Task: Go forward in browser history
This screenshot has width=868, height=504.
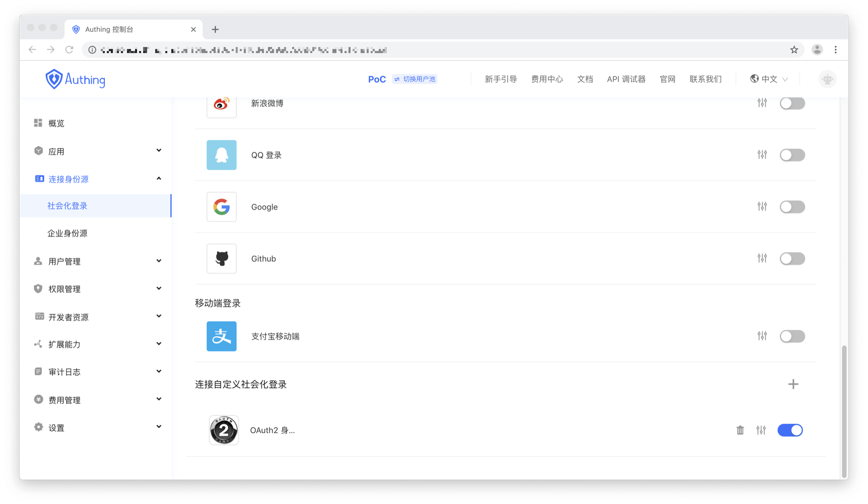Action: point(51,50)
